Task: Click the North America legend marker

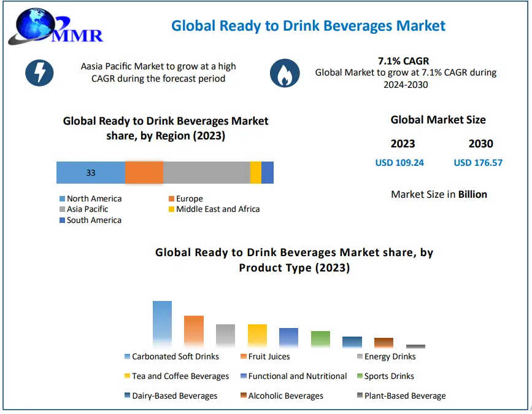Action: click(62, 199)
